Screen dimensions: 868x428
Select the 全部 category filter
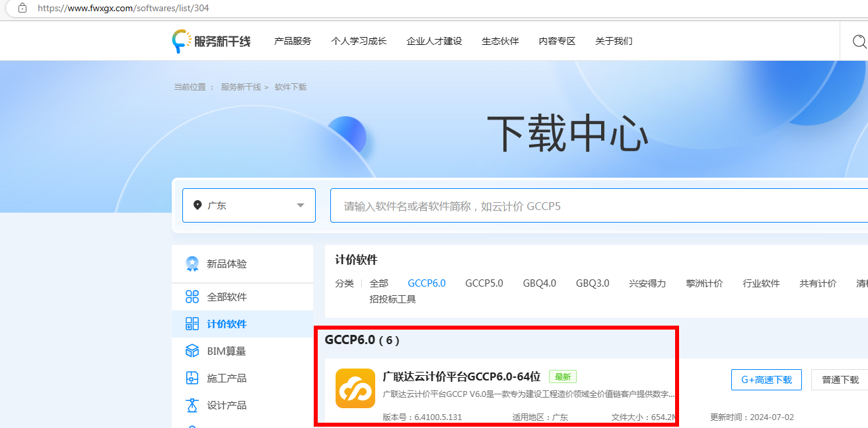[379, 283]
